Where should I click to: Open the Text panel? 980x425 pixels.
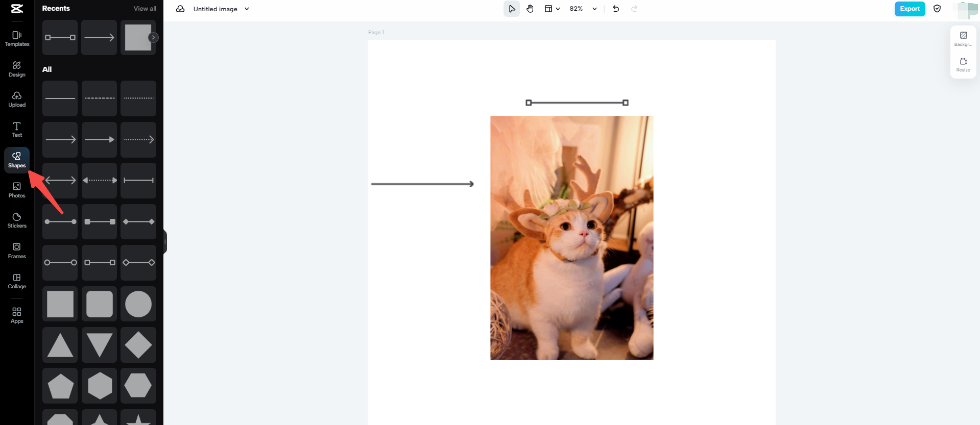click(17, 129)
